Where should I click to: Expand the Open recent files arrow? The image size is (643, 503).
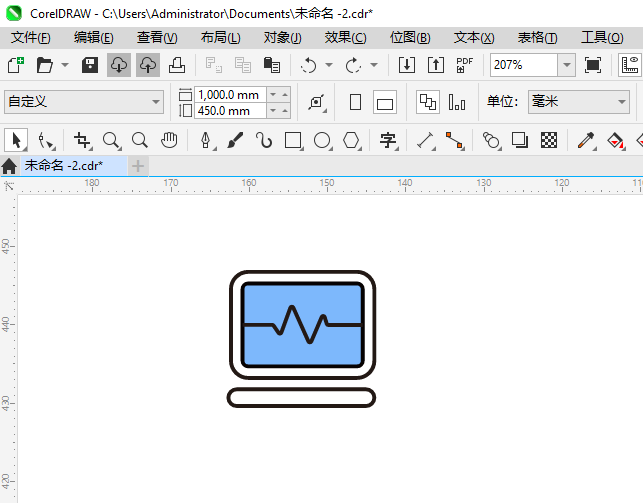(x=65, y=65)
